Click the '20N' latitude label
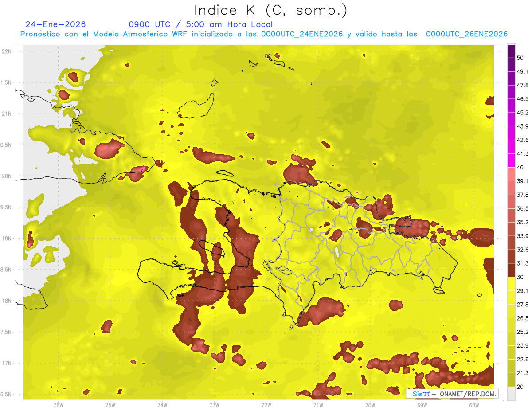The width and height of the screenshot is (532, 411). [x=7, y=176]
